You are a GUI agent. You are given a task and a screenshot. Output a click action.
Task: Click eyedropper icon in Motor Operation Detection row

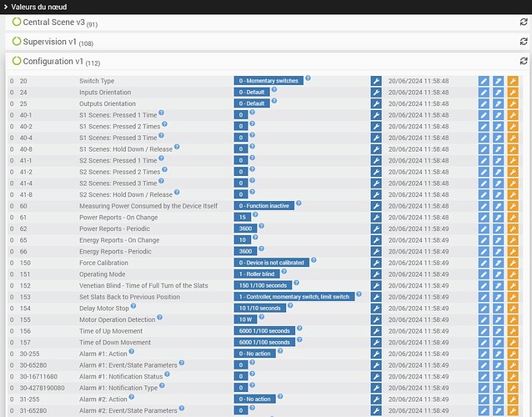(498, 319)
